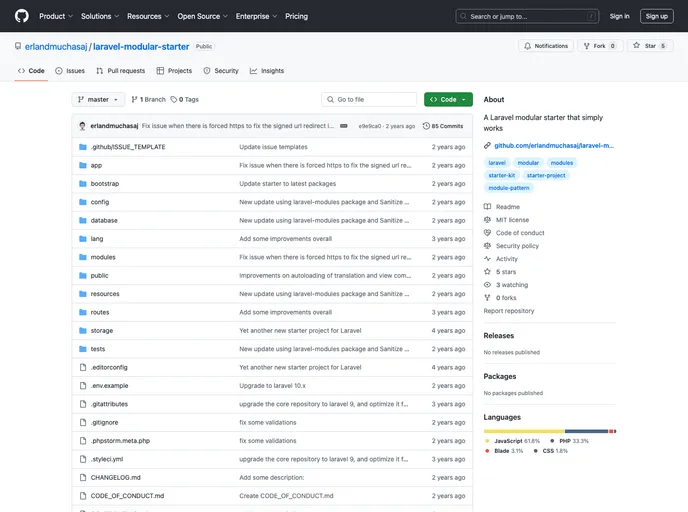Click the link icon beside repository URL
Screen dimensions: 688x512
point(487,146)
